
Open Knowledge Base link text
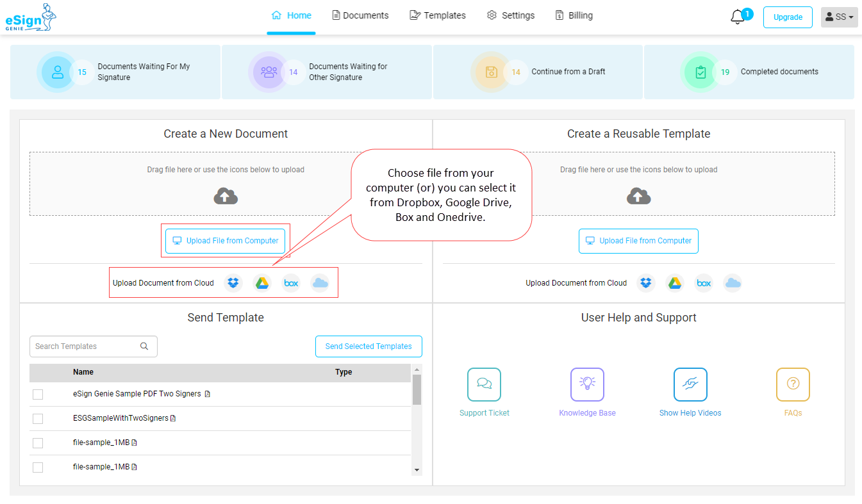[587, 413]
